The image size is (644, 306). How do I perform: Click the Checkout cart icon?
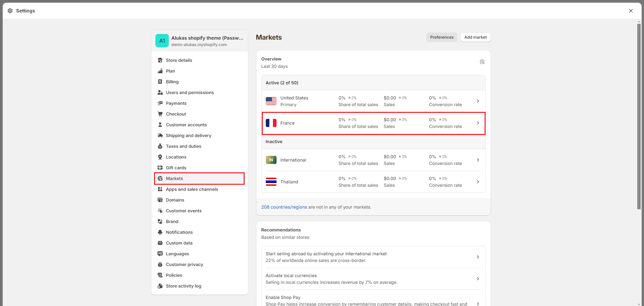pos(160,114)
